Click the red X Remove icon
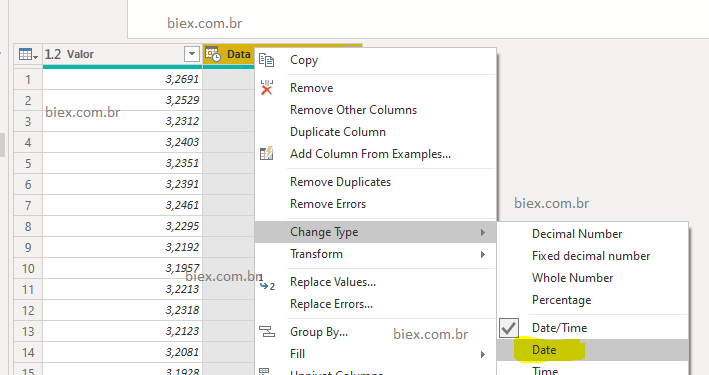This screenshot has height=375, width=709. pyautogui.click(x=267, y=87)
